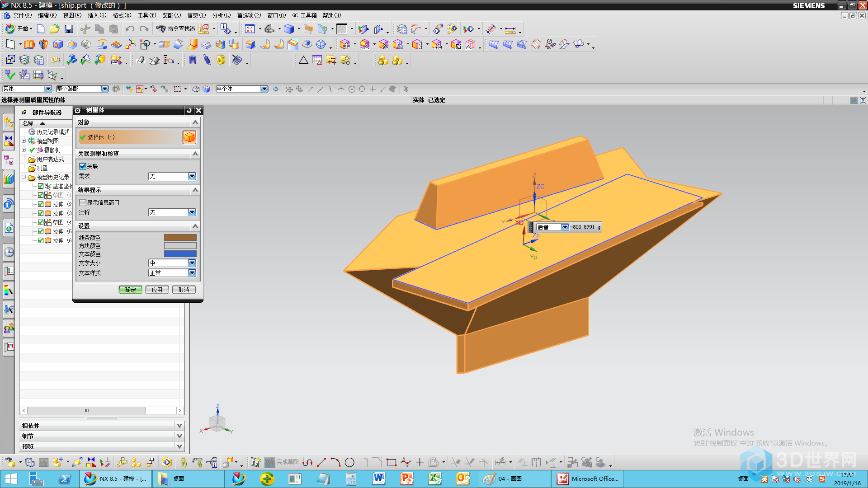868x488 pixels.
Task: Click the green check icon in the fourth toolbar row
Action: (10, 75)
